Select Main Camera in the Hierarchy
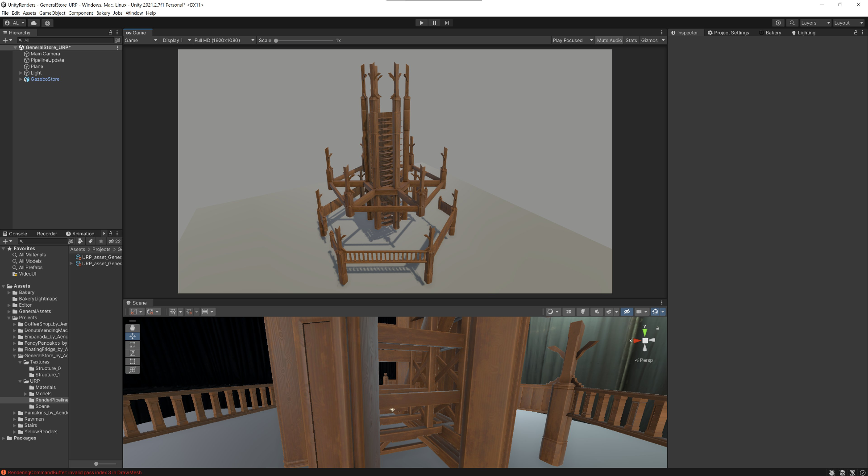868x476 pixels. coord(45,54)
